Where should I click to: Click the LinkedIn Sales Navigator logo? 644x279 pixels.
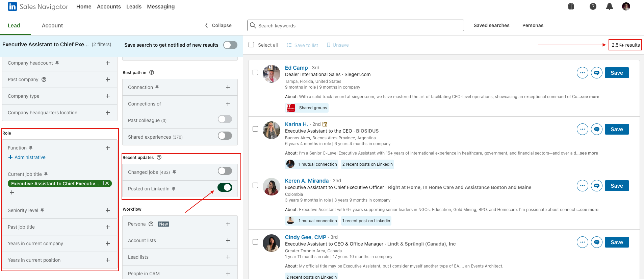click(38, 6)
